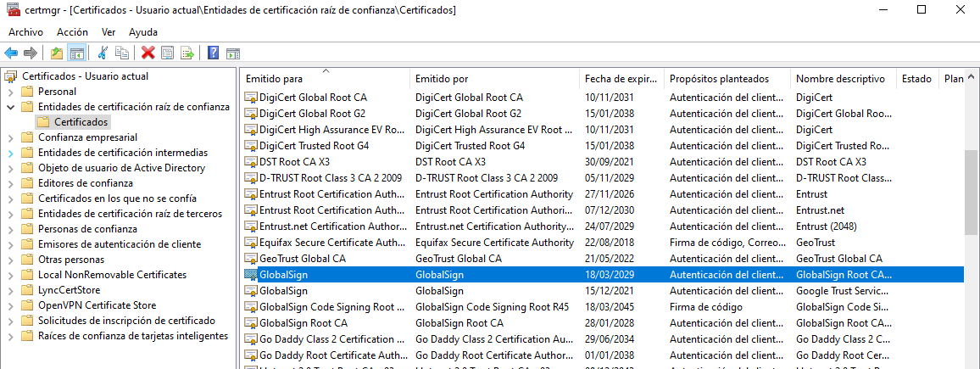Click the Up one level folder icon
The height and width of the screenshot is (369, 980).
coord(57,53)
